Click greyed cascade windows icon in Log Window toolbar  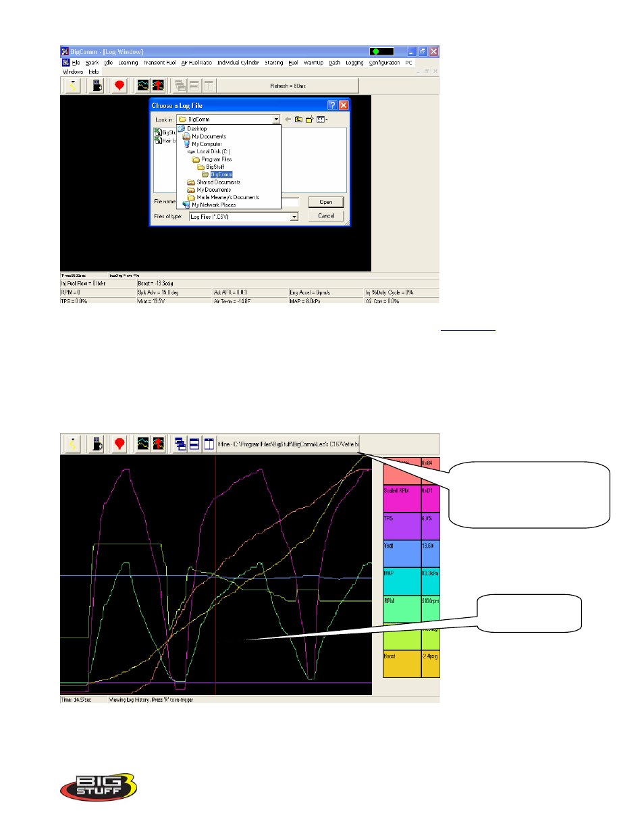click(180, 86)
